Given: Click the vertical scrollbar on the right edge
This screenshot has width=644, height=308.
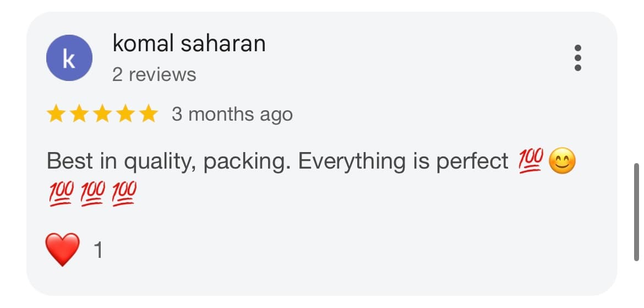Looking at the screenshot, I should click(637, 212).
